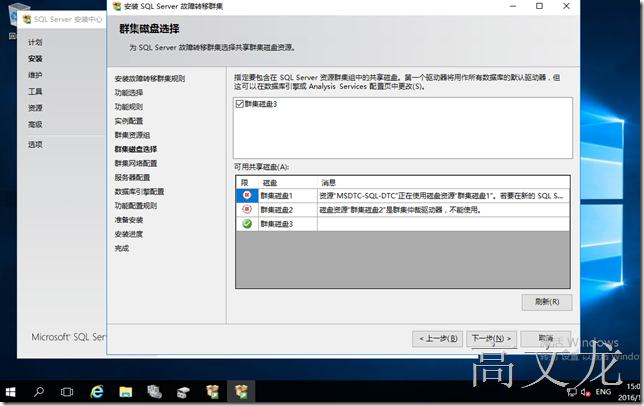Open the 群集磁盘选择 step
Viewport: 644px width, 406px height.
click(x=136, y=149)
